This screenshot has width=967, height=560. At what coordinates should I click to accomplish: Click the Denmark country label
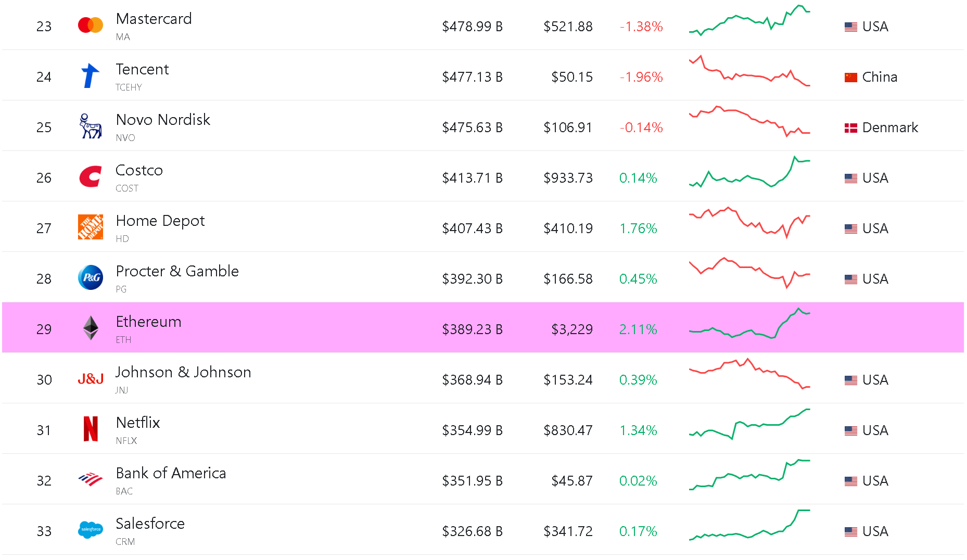[890, 128]
